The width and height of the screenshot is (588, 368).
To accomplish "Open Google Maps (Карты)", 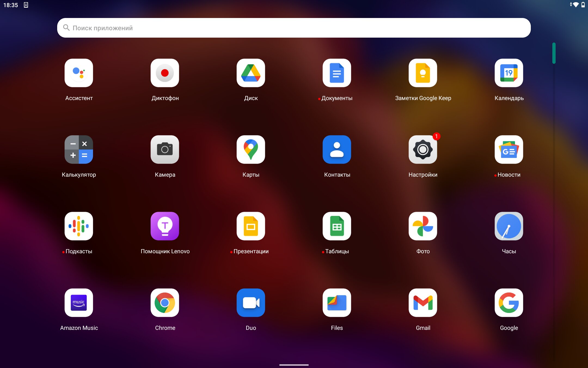I will [x=251, y=150].
